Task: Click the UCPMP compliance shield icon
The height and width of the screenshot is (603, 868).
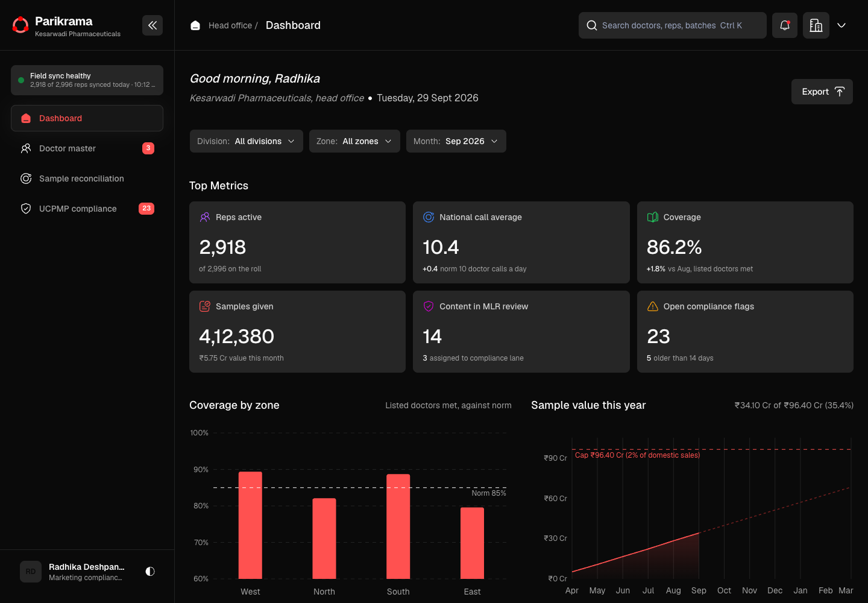Action: coord(26,209)
